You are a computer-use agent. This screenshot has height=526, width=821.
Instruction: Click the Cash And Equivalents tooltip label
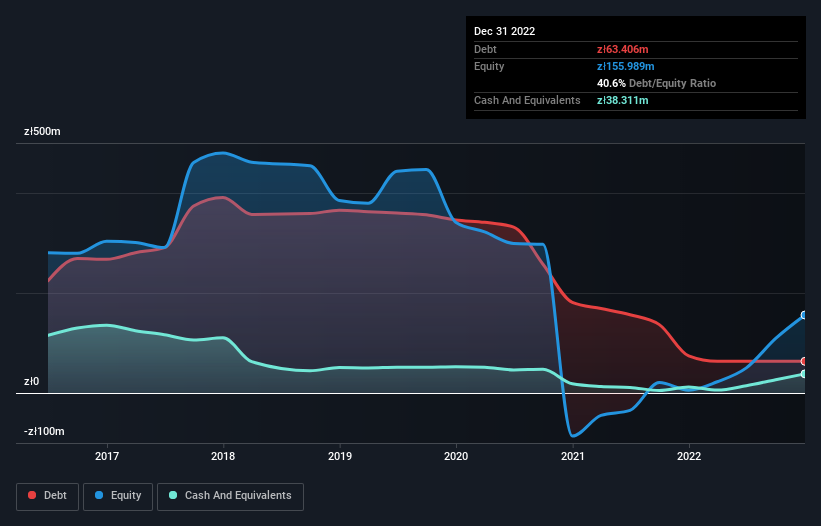527,100
